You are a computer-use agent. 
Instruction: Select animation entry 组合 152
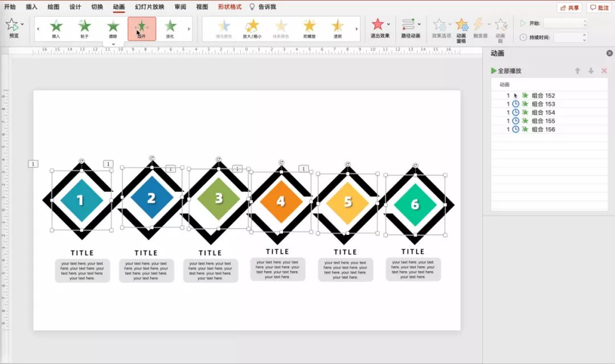tap(549, 95)
